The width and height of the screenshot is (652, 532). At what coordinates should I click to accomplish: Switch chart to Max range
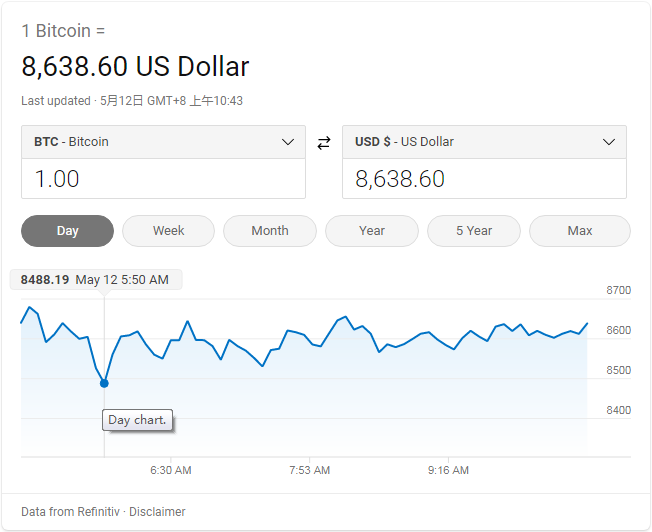pos(580,231)
